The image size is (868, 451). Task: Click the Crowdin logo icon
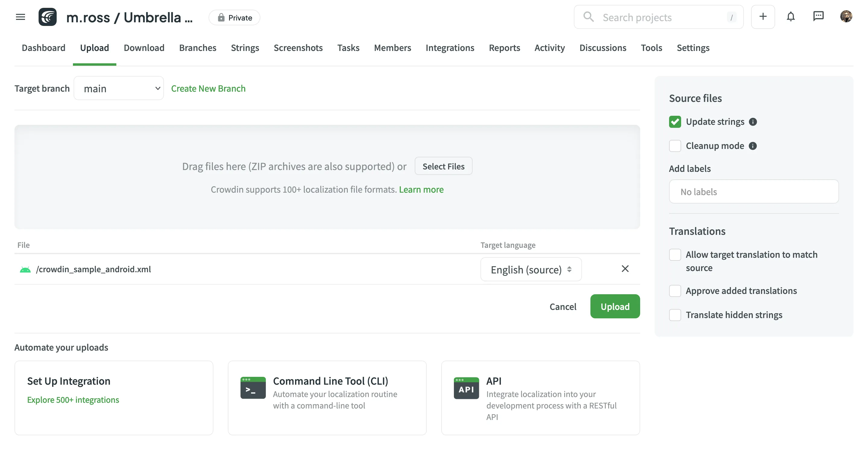48,17
